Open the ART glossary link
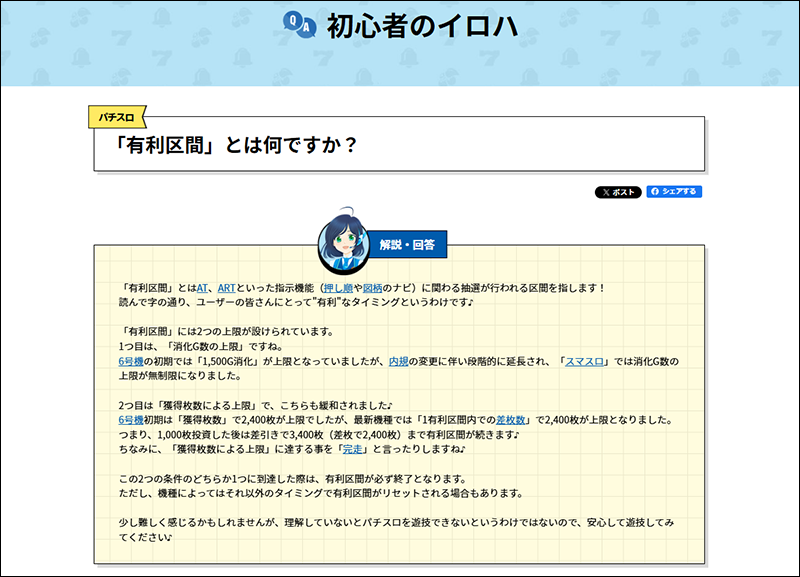This screenshot has height=577, width=800. [226, 288]
